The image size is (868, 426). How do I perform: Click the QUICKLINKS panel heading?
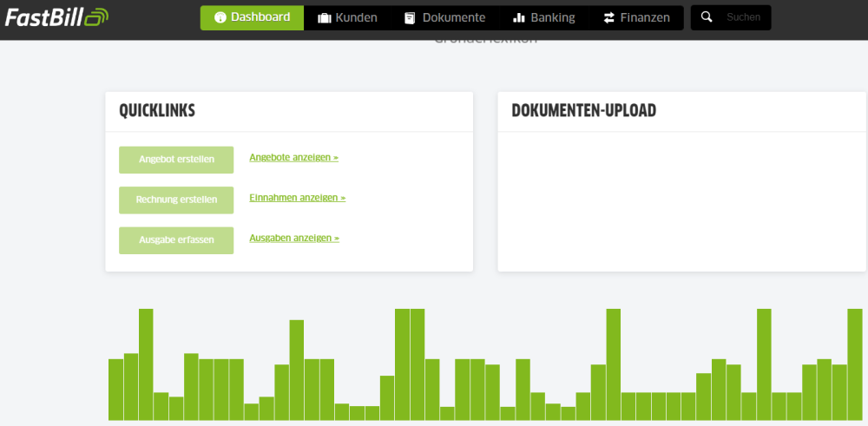click(x=157, y=111)
